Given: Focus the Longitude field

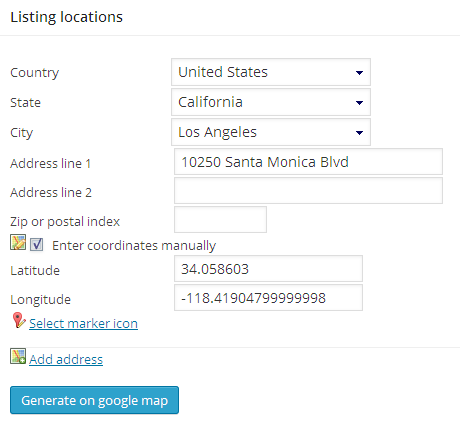Looking at the screenshot, I should tap(268, 298).
